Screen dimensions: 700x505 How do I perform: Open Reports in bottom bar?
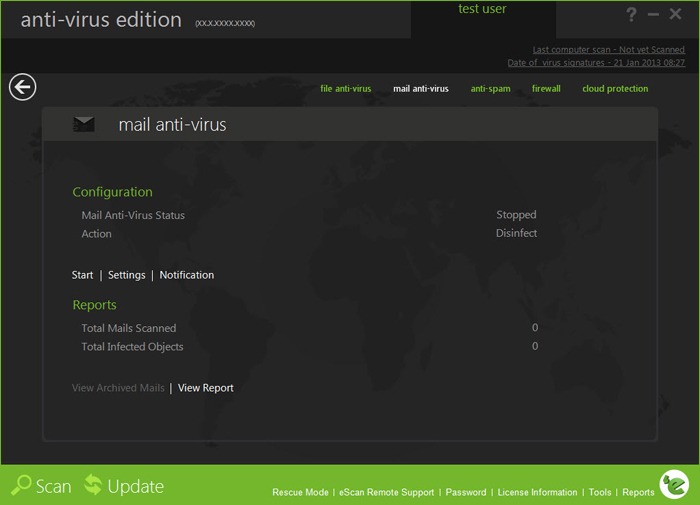pos(638,492)
